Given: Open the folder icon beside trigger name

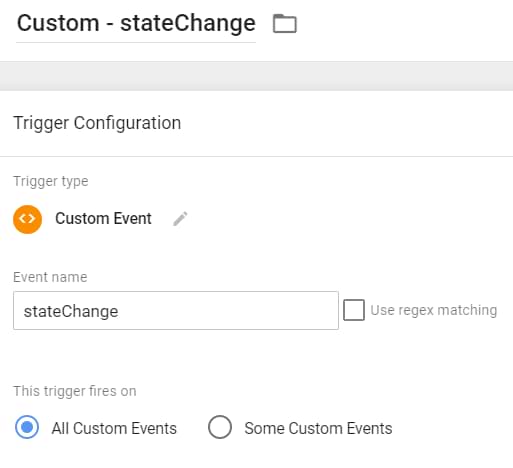Looking at the screenshot, I should (285, 24).
